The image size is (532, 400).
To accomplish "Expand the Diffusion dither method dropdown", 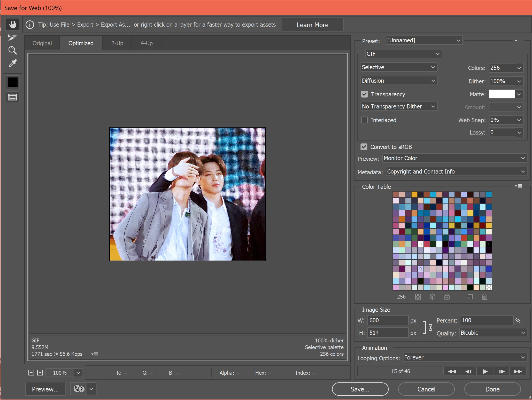I will [399, 81].
